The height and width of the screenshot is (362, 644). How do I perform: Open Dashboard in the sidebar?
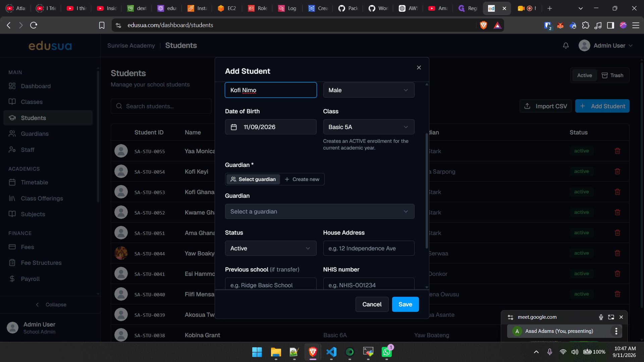[x=48, y=86]
